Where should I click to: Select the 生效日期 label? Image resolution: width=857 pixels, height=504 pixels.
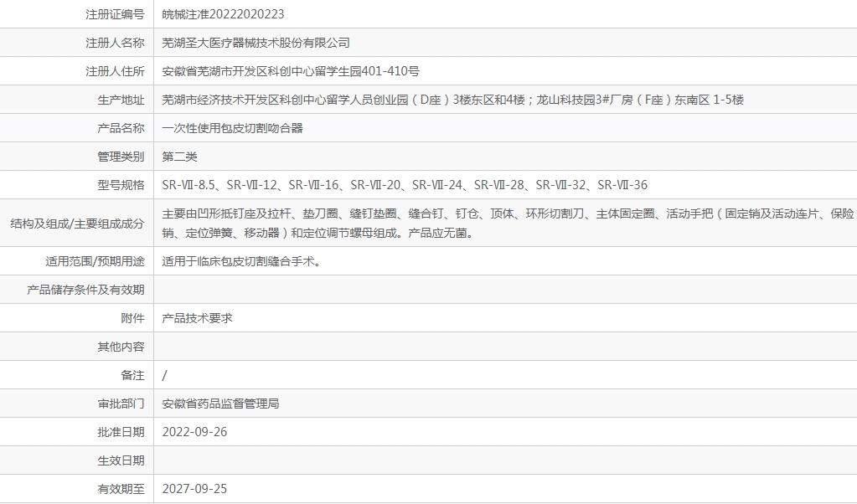click(x=121, y=460)
